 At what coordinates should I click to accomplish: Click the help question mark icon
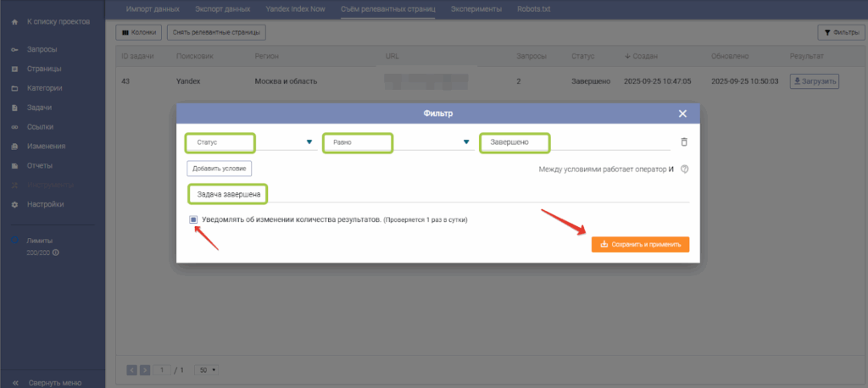pyautogui.click(x=684, y=169)
